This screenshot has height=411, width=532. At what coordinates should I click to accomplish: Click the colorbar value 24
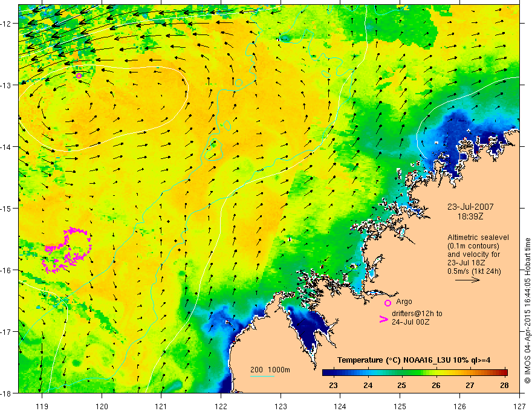click(368, 386)
